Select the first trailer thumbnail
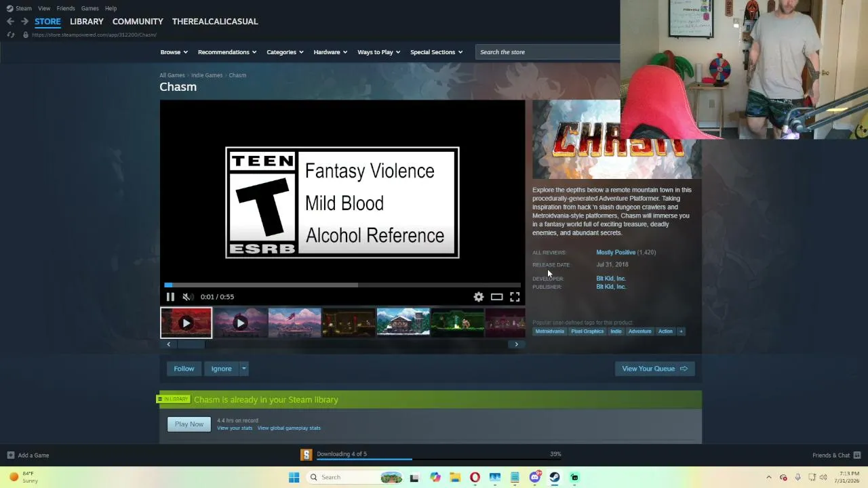 [x=186, y=323]
